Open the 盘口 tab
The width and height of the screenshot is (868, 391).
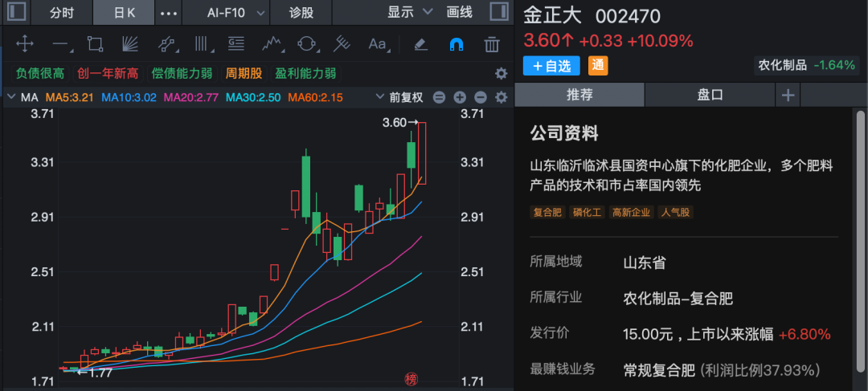(710, 95)
